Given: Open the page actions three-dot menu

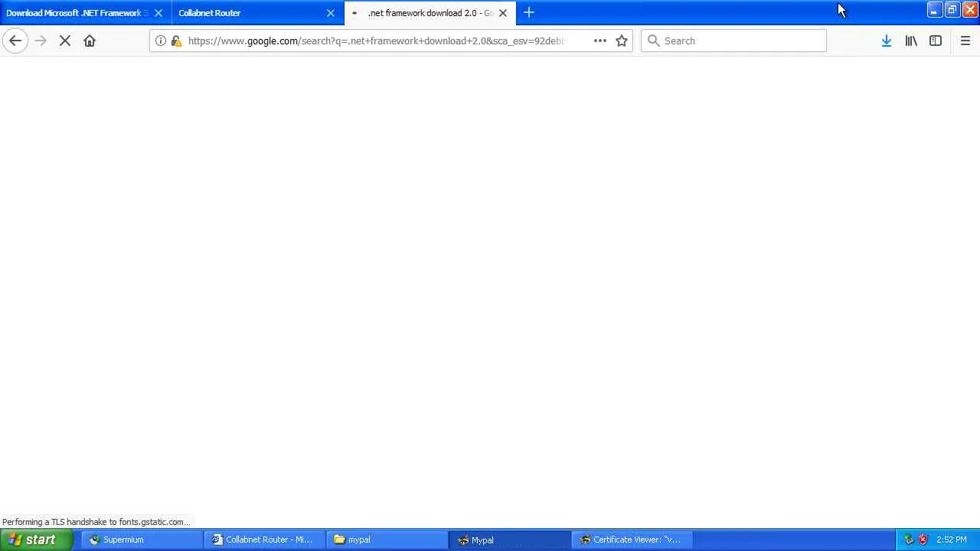Looking at the screenshot, I should coord(600,41).
